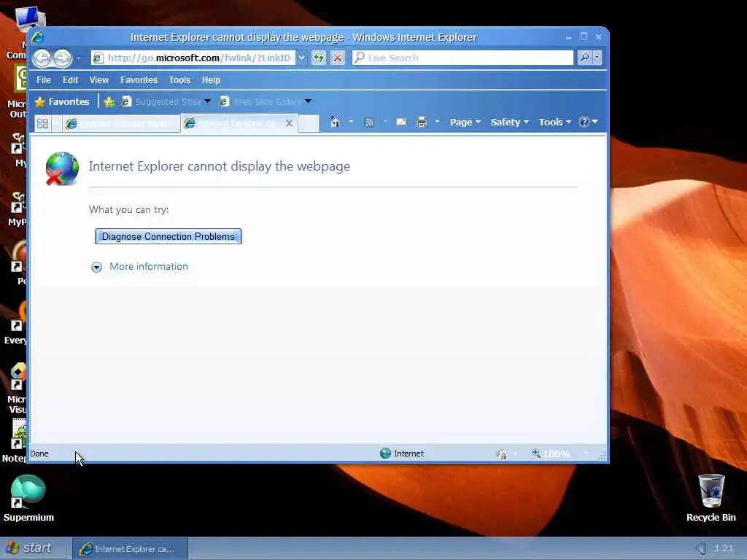Click the Internet Explorer logo in title bar
The width and height of the screenshot is (747, 560).
pos(38,36)
